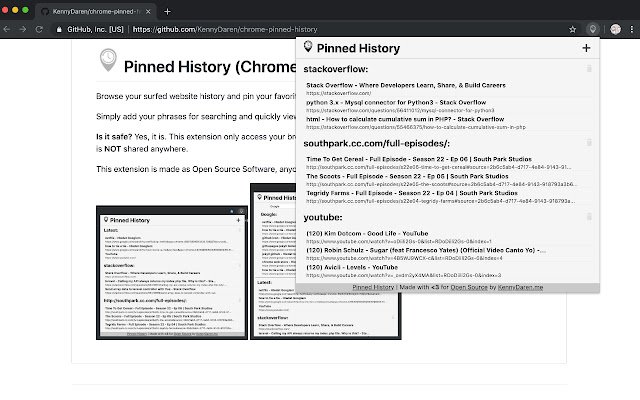Click the browser back arrow
This screenshot has width=640, height=400.
(7, 29)
